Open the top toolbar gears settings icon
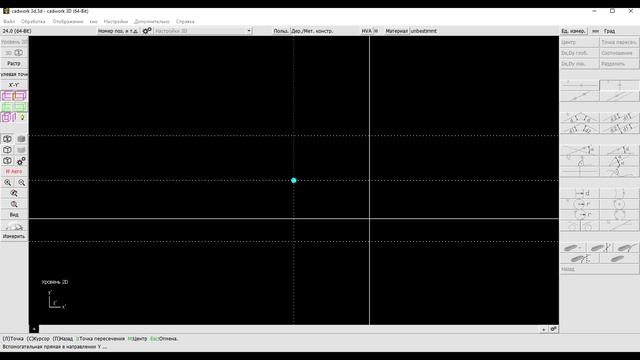This screenshot has width=640, height=360. [147, 31]
